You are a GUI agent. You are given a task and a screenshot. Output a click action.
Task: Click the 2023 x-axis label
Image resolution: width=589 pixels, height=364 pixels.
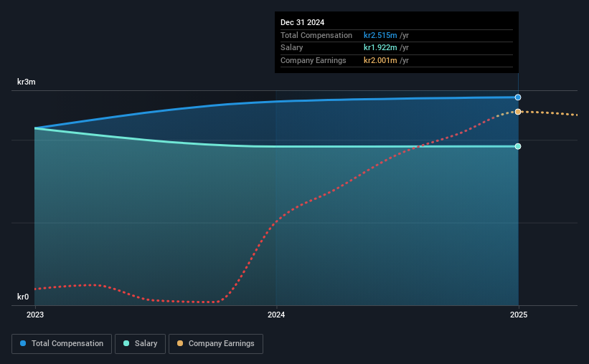point(35,315)
